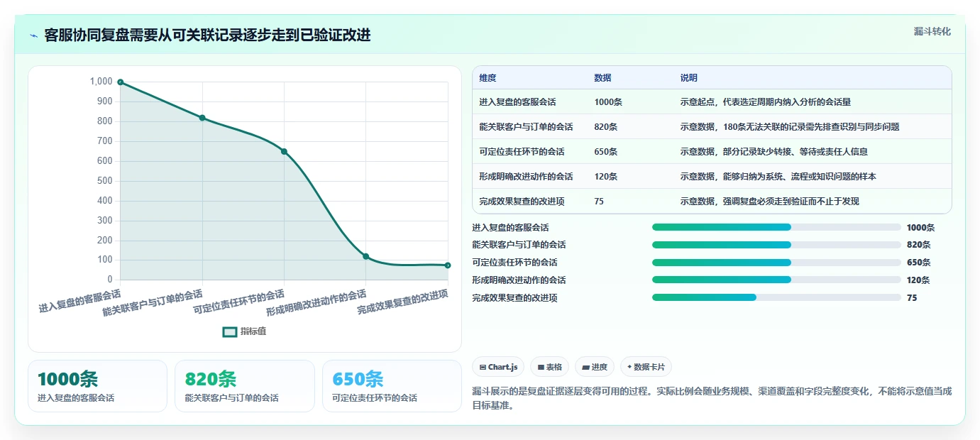Click table cell 形成明确改进动作的会话
This screenshot has width=980, height=440.
click(526, 176)
